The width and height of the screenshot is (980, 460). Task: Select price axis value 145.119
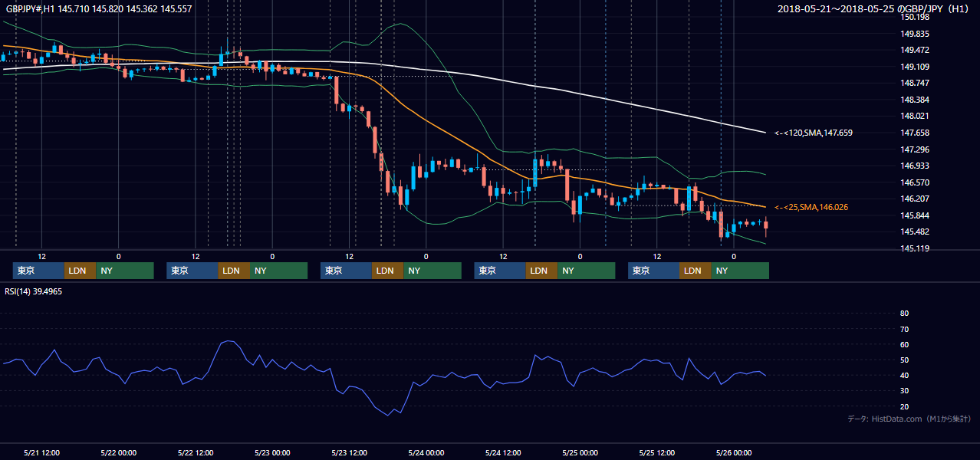[x=915, y=248]
